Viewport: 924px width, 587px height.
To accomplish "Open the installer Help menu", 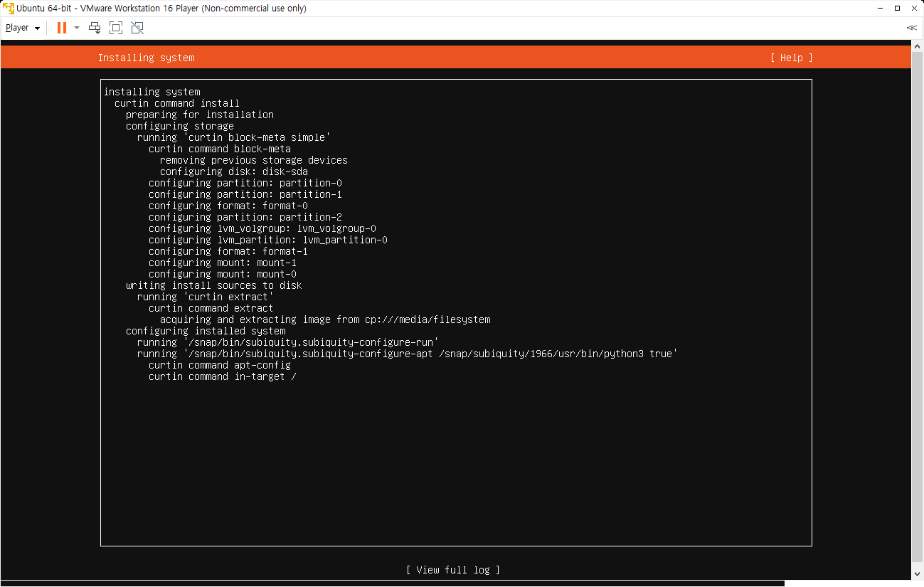I will (791, 58).
